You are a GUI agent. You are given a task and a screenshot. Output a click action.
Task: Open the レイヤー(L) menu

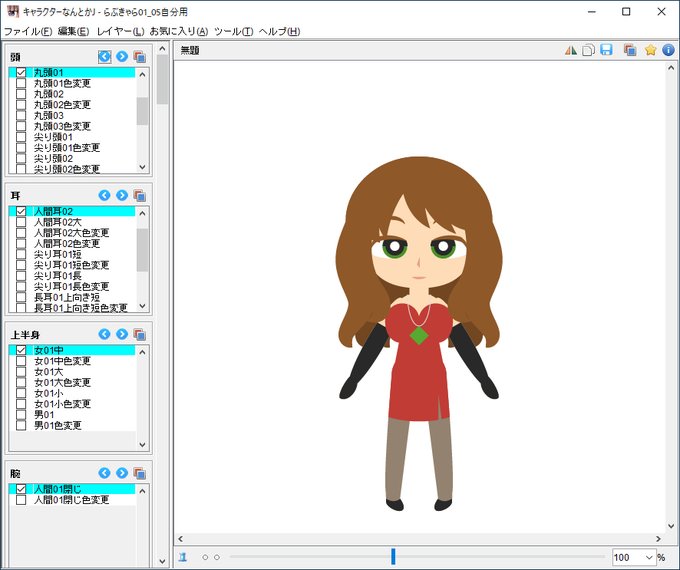(x=120, y=31)
